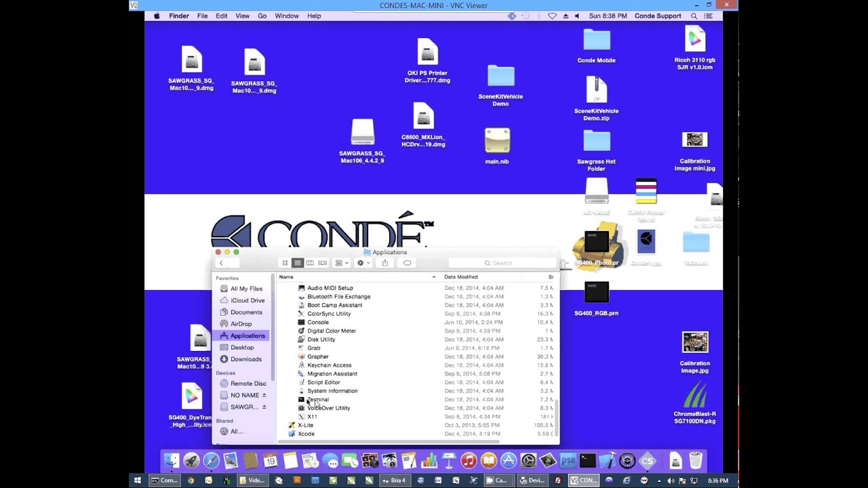Open Wi-Fi status in menu bar
The image size is (868, 488).
coord(553,16)
